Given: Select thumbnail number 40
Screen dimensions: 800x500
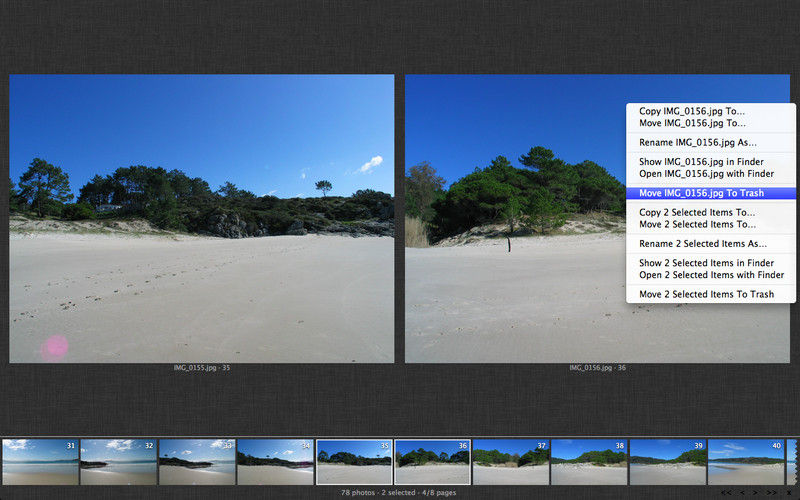Looking at the screenshot, I should (746, 461).
